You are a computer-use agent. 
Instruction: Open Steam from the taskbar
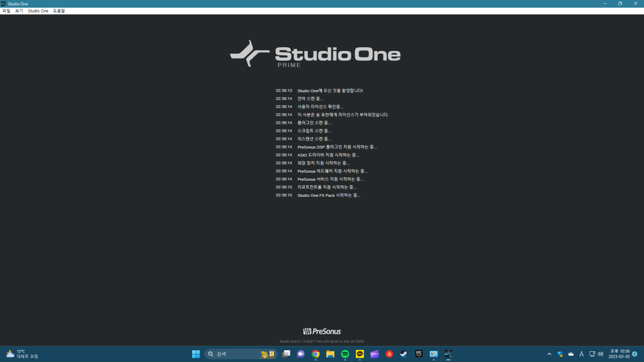pyautogui.click(x=404, y=354)
